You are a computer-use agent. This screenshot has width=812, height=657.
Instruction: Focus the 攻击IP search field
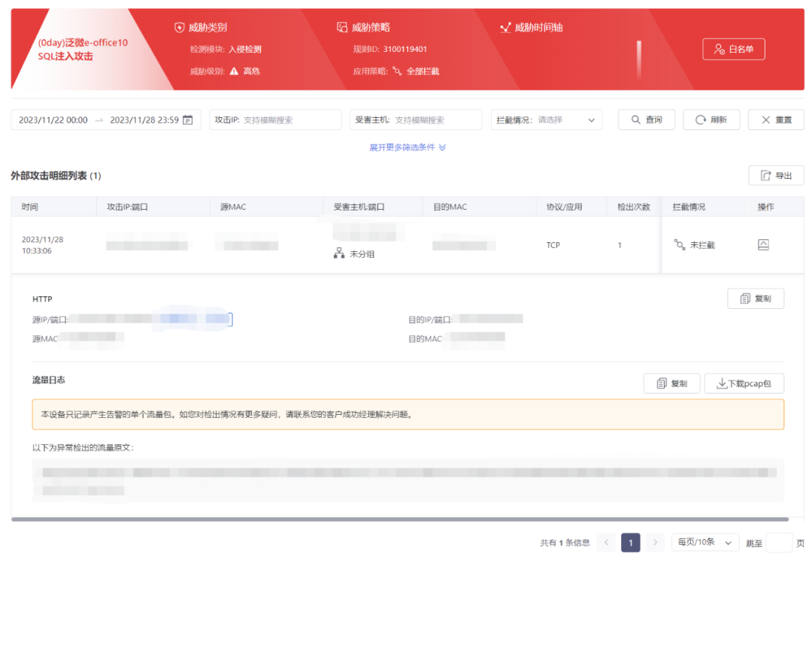275,120
